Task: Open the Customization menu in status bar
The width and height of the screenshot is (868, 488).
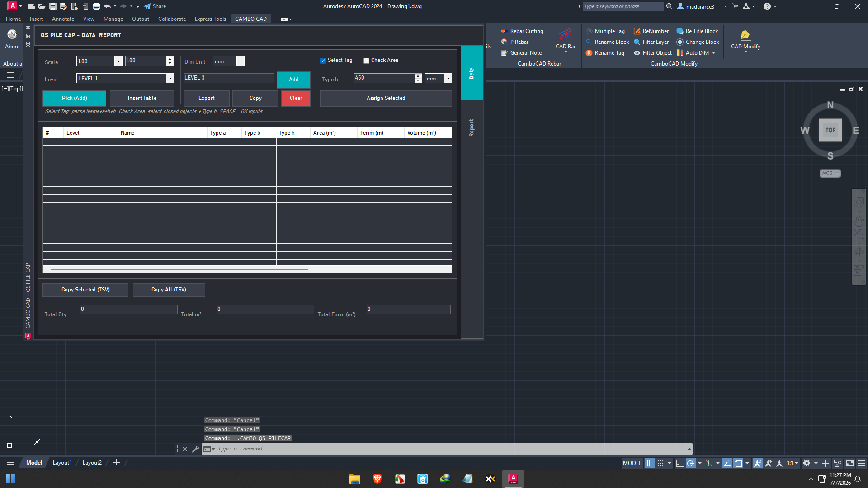Action: (x=862, y=463)
